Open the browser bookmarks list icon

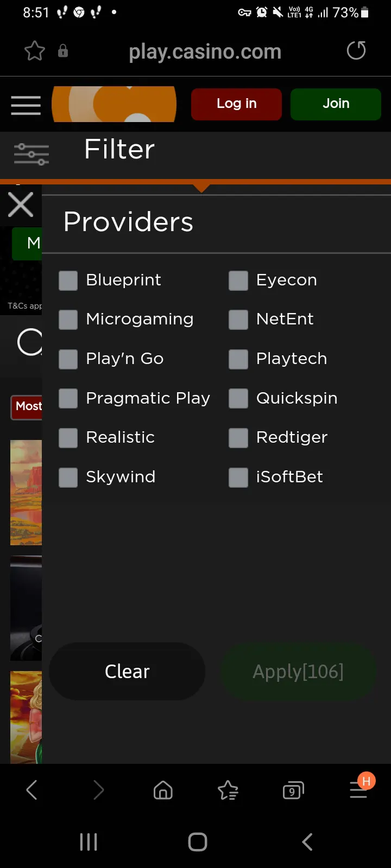point(228,790)
